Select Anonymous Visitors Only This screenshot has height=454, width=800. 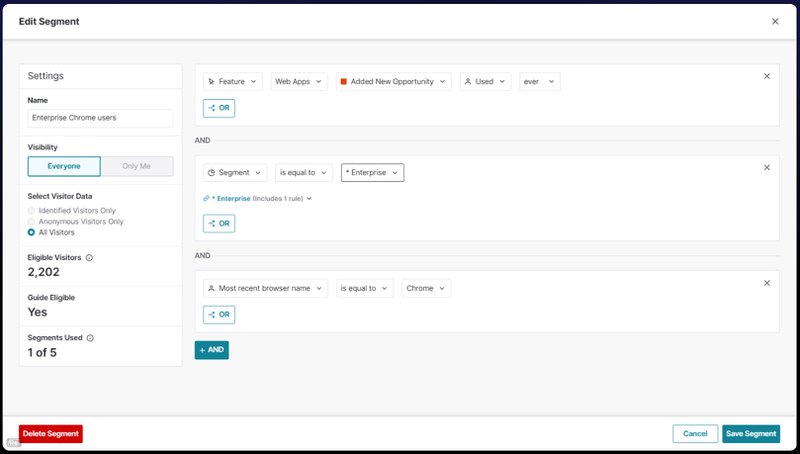(31, 221)
